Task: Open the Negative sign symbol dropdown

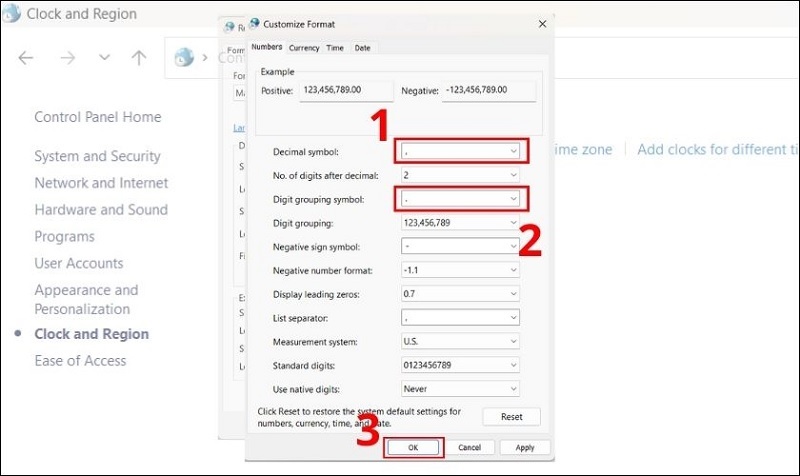Action: click(x=460, y=246)
